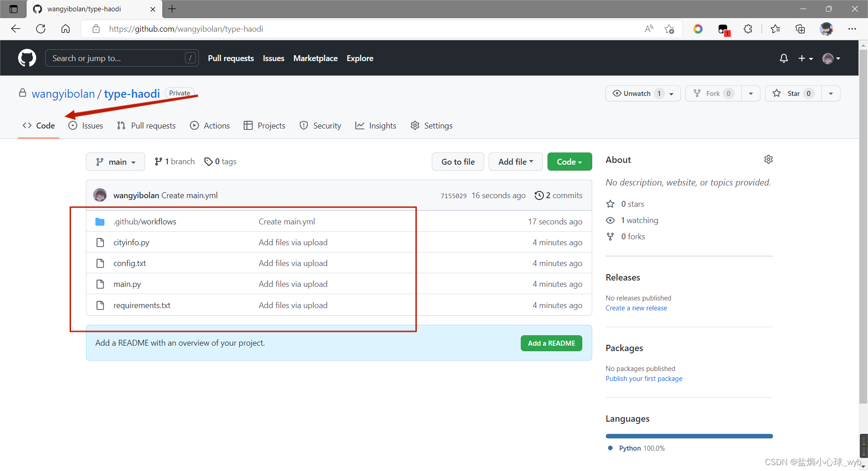Open the config.txt file
This screenshot has width=868, height=471.
point(130,263)
